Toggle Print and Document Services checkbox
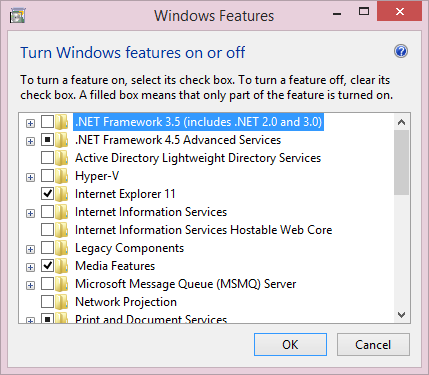The image size is (429, 375). (x=47, y=318)
